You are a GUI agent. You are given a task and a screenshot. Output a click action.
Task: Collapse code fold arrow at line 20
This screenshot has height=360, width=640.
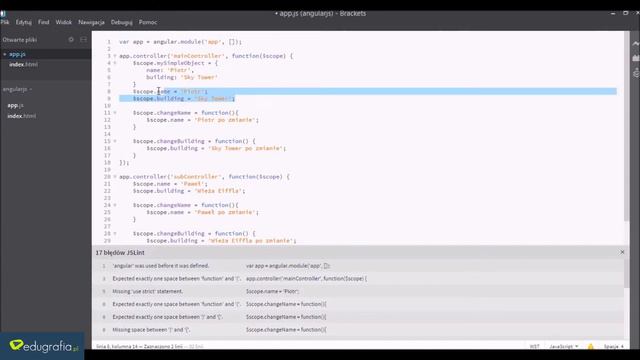tap(115, 177)
